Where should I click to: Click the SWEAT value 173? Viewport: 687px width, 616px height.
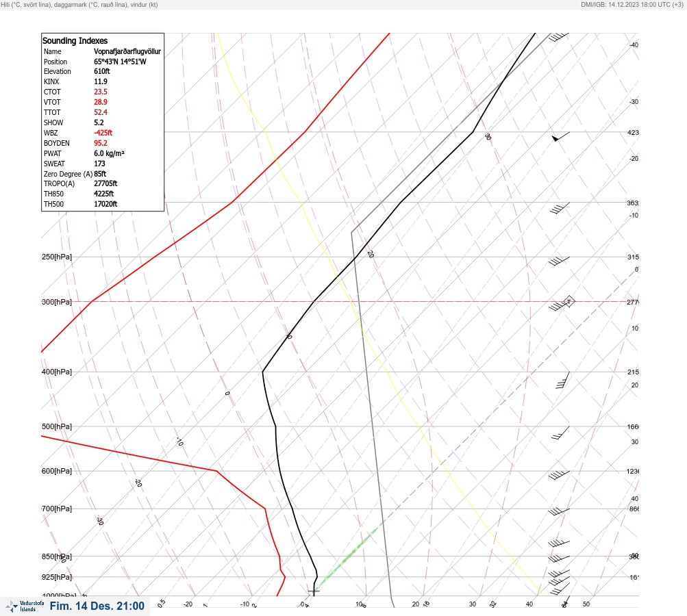coord(100,164)
